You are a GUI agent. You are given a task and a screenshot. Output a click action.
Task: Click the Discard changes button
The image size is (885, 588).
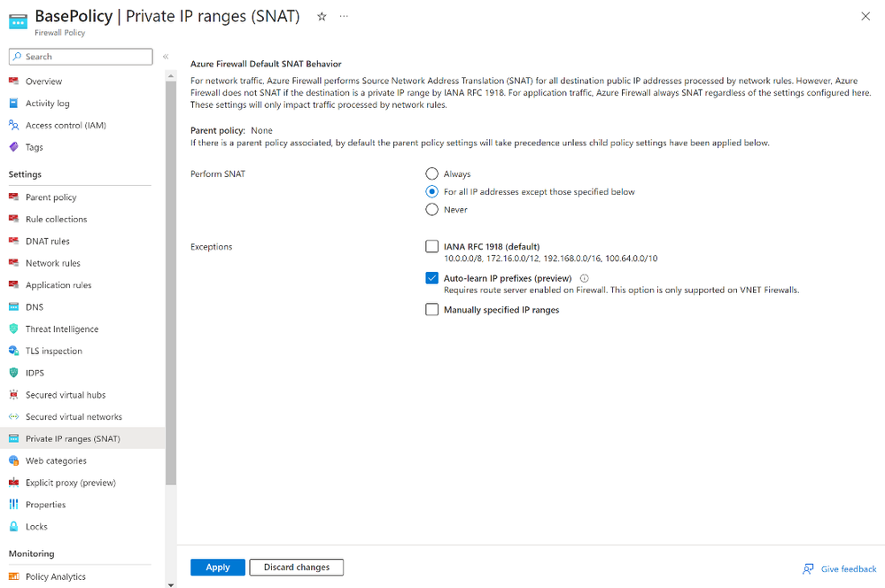click(x=296, y=567)
